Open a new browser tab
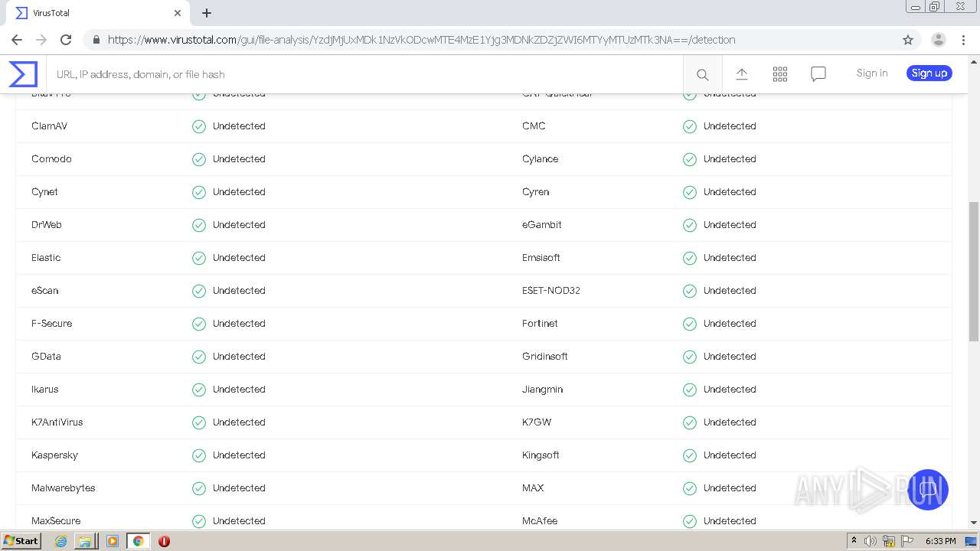This screenshot has width=980, height=551. [207, 13]
